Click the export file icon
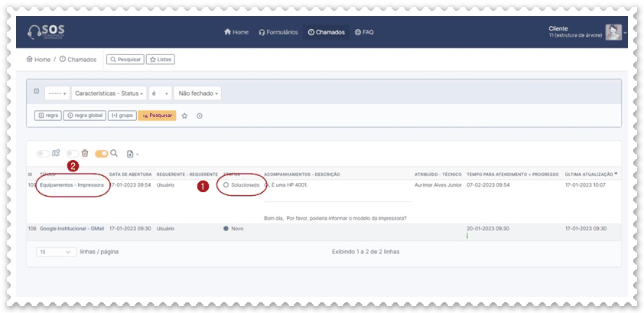The image size is (644, 313). (x=132, y=154)
